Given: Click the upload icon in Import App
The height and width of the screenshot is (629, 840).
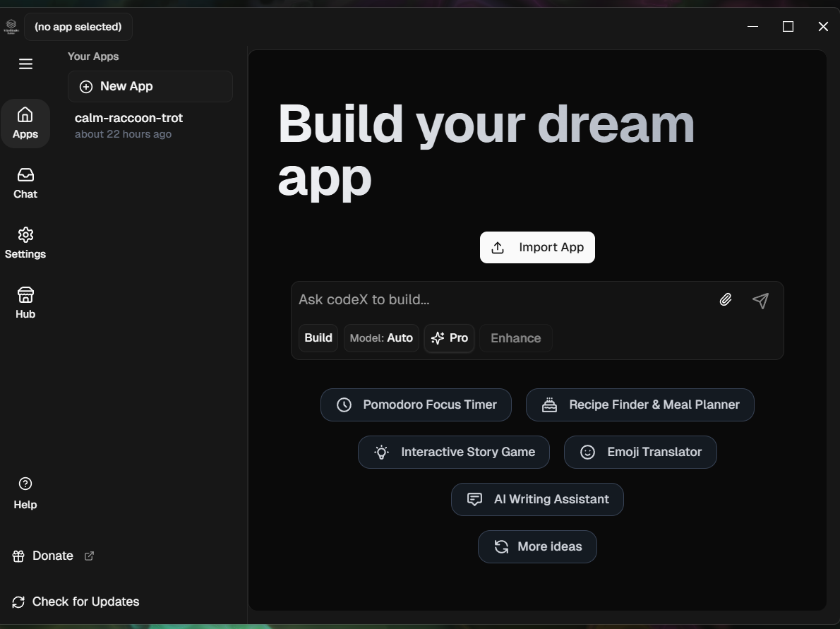Looking at the screenshot, I should click(x=498, y=248).
